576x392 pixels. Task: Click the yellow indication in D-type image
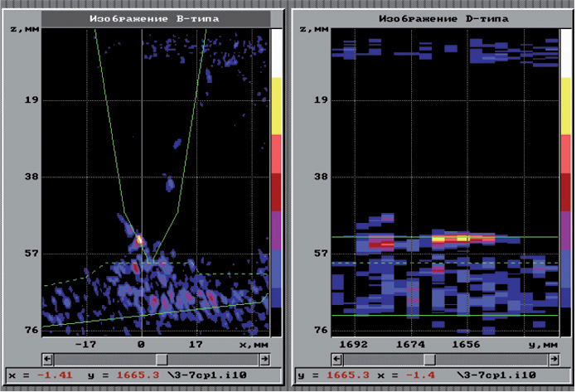pyautogui.click(x=448, y=238)
